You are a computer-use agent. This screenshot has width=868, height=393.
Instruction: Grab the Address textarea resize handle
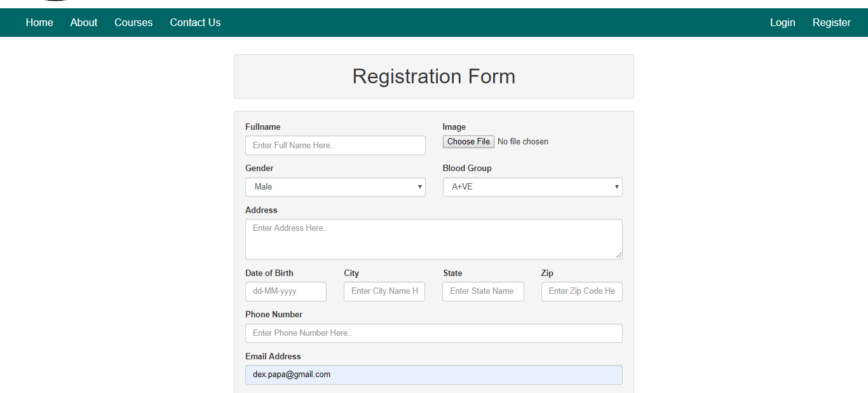coord(618,255)
